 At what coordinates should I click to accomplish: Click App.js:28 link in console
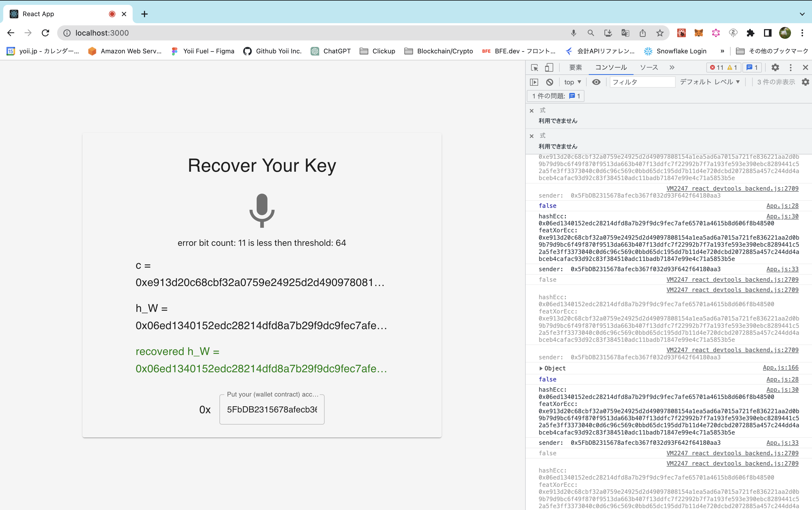coord(783,205)
